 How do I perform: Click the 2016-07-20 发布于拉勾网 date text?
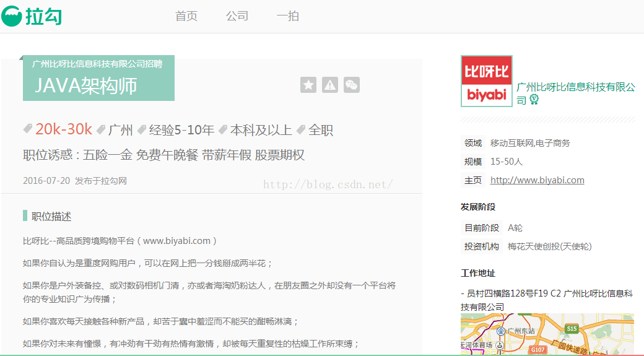pyautogui.click(x=75, y=181)
